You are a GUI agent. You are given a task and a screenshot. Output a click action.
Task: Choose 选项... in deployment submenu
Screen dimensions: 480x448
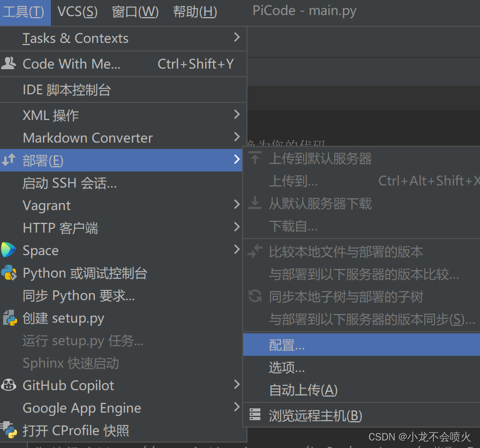click(x=362, y=367)
